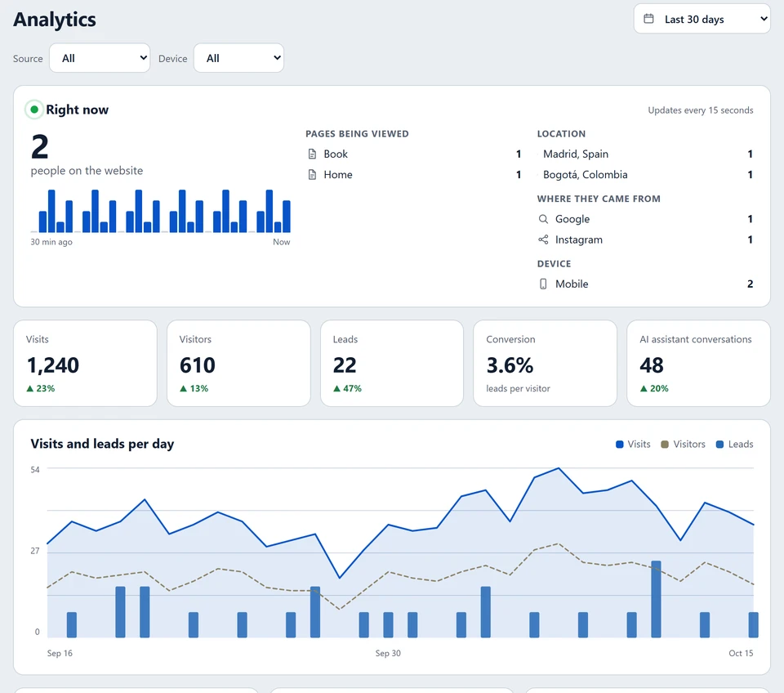
Task: Click the Google referrer entry
Action: pos(645,219)
